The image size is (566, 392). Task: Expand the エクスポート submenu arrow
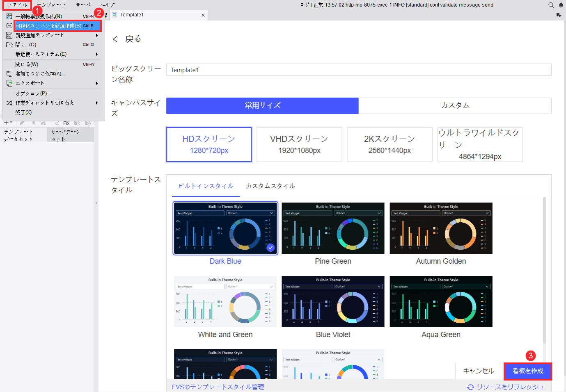pyautogui.click(x=97, y=83)
